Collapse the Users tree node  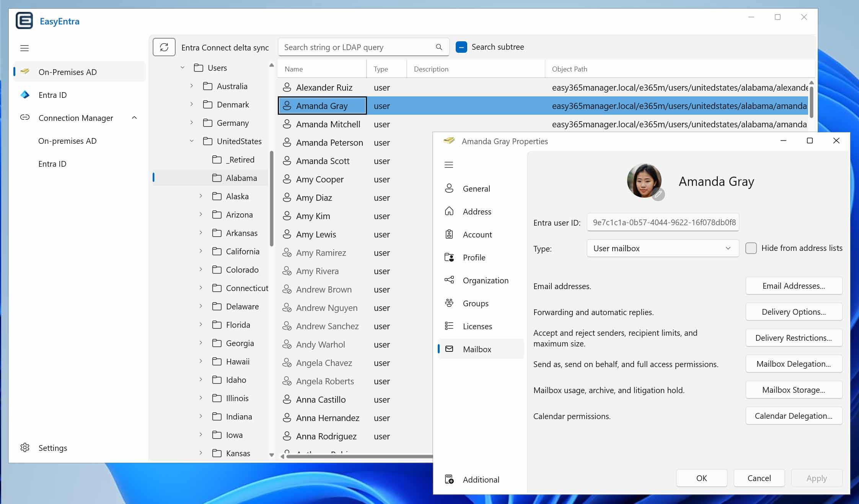[x=183, y=68]
